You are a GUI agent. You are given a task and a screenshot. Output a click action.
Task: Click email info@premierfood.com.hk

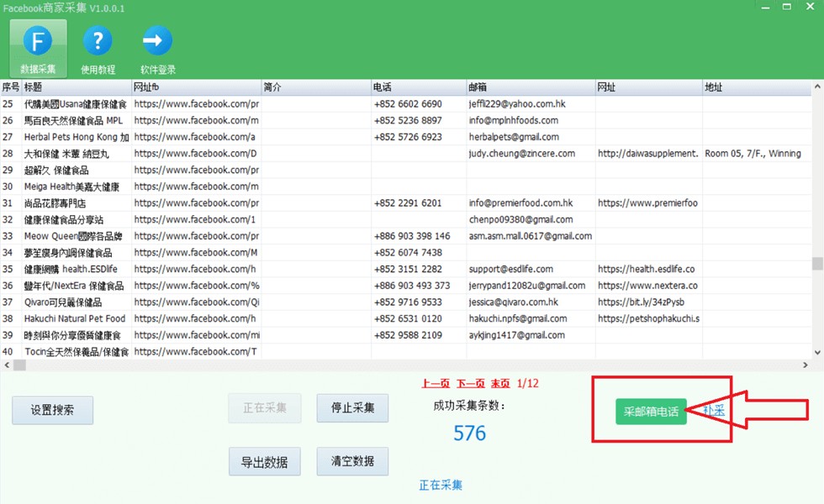[520, 203]
